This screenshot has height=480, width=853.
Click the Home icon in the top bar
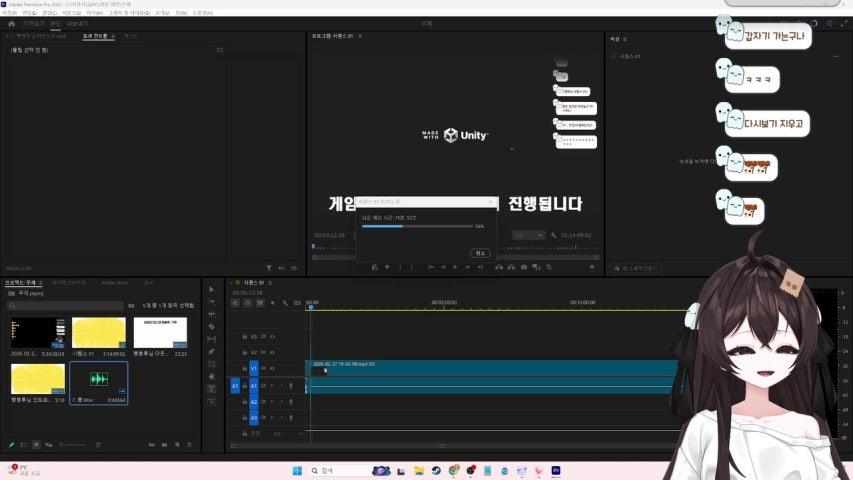click(x=12, y=22)
